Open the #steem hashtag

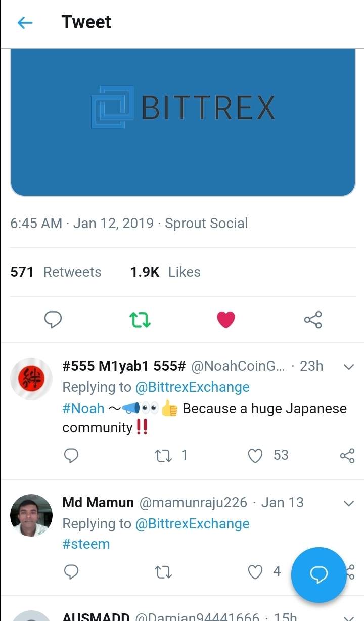86,544
